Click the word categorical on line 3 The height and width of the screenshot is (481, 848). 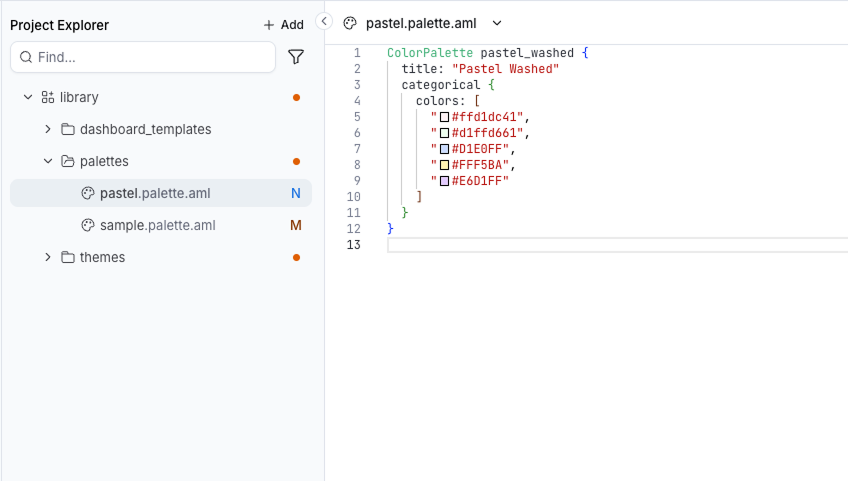click(441, 85)
